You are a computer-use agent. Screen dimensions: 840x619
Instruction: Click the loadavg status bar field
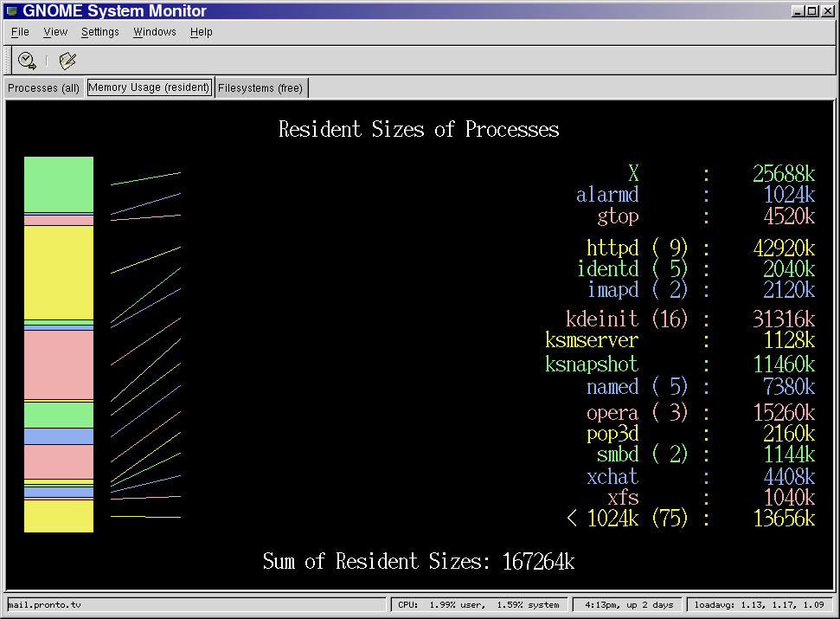click(x=759, y=605)
